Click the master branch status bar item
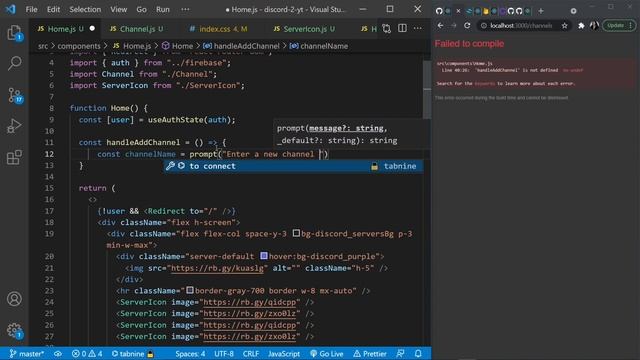Image resolution: width=640 pixels, height=360 pixels. (x=27, y=354)
